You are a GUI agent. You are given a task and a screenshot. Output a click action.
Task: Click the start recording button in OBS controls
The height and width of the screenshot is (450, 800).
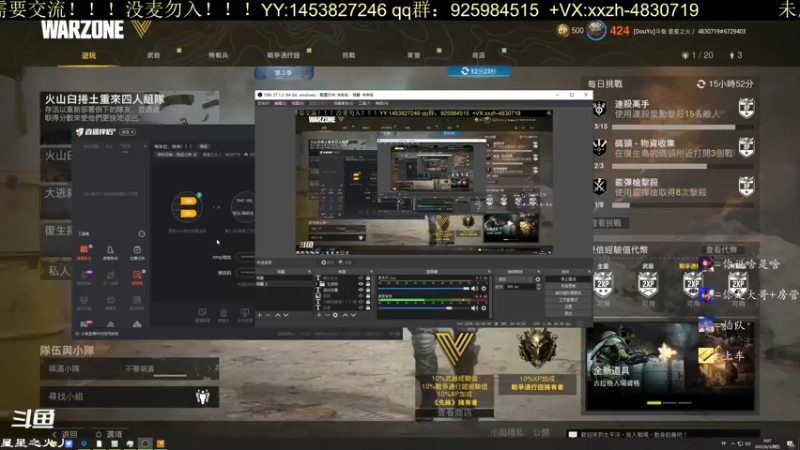click(x=568, y=286)
